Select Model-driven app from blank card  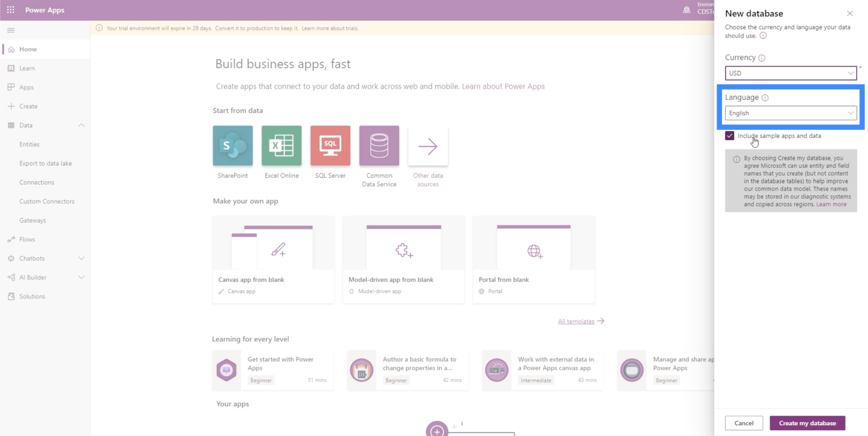[x=404, y=260]
